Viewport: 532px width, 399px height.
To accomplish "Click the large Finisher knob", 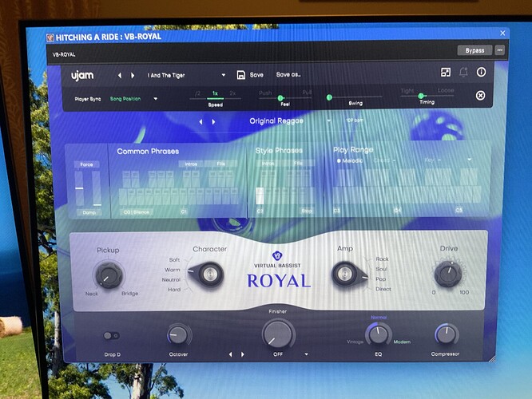I will [278, 334].
